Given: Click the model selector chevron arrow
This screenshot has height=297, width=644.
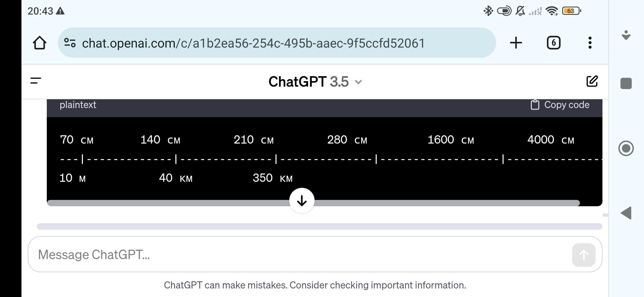Looking at the screenshot, I should (x=358, y=82).
